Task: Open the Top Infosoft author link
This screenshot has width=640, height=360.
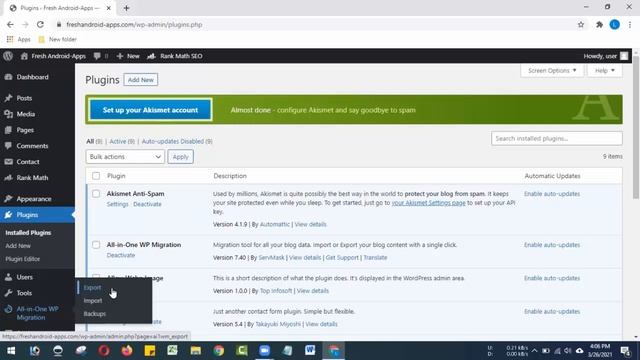Action: tap(276, 291)
